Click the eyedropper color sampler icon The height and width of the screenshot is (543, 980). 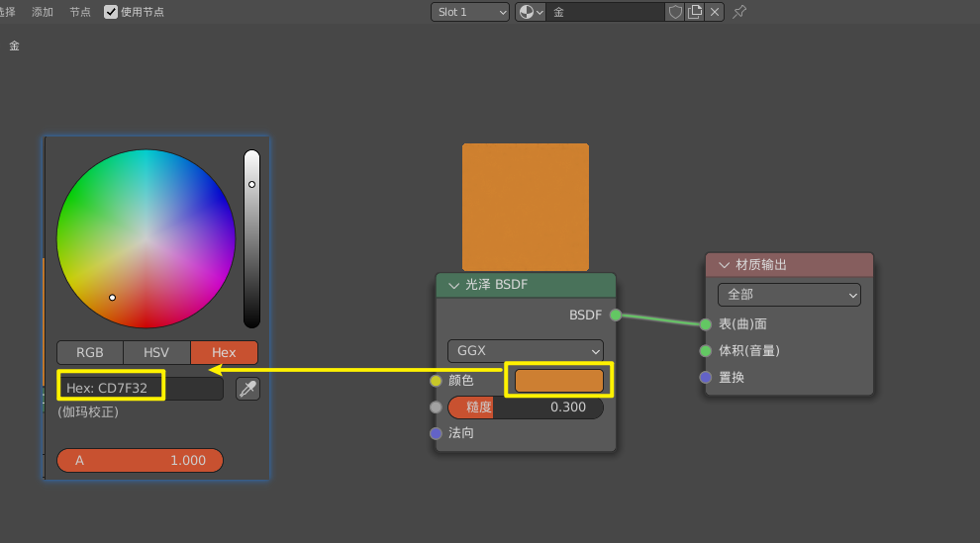[x=247, y=389]
